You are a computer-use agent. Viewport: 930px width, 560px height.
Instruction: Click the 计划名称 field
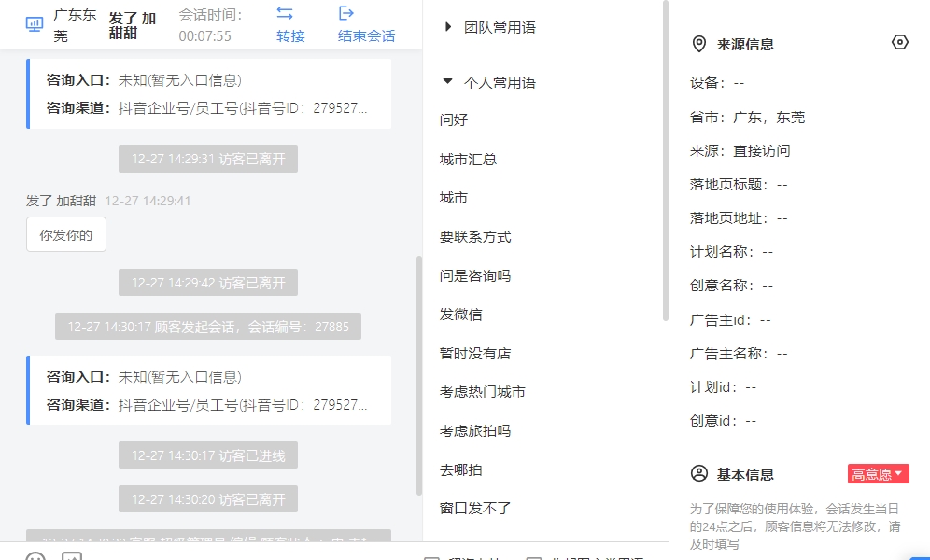(732, 252)
